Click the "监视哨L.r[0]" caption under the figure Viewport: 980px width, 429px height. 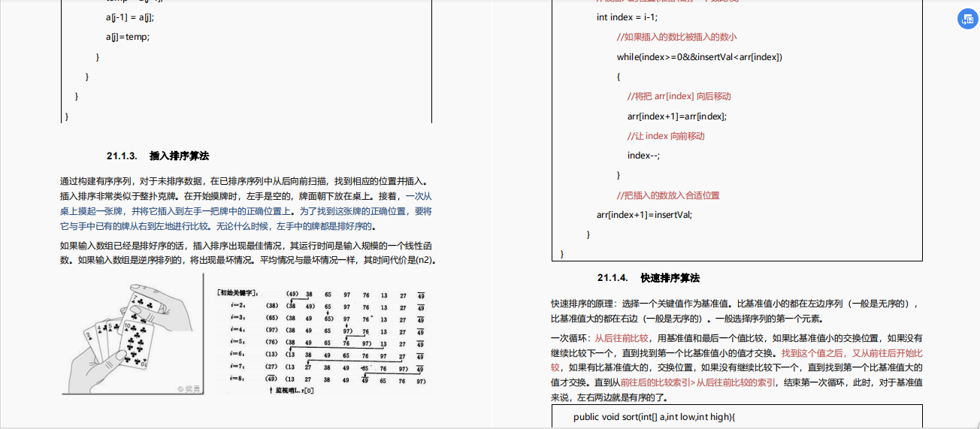(x=291, y=391)
